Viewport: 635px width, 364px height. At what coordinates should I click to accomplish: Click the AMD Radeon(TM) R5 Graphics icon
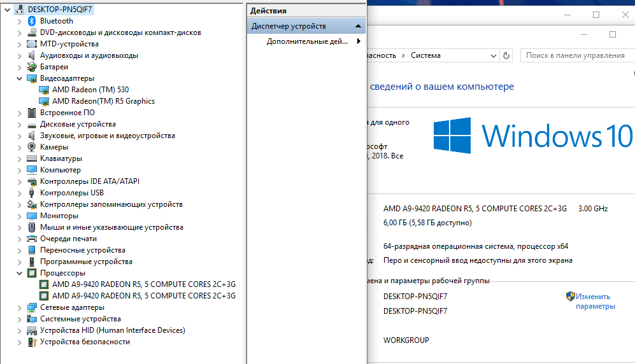click(44, 101)
